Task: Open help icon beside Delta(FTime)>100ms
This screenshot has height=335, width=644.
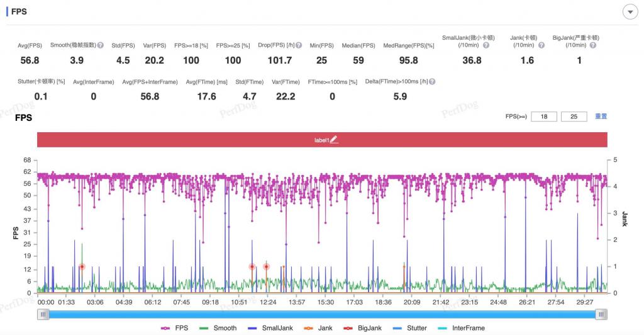Action: point(432,82)
